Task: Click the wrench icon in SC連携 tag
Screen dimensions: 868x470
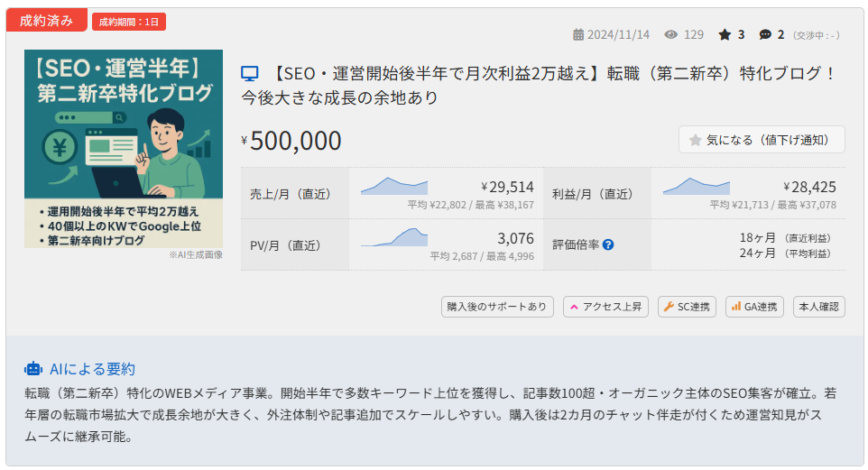Action: pyautogui.click(x=669, y=306)
